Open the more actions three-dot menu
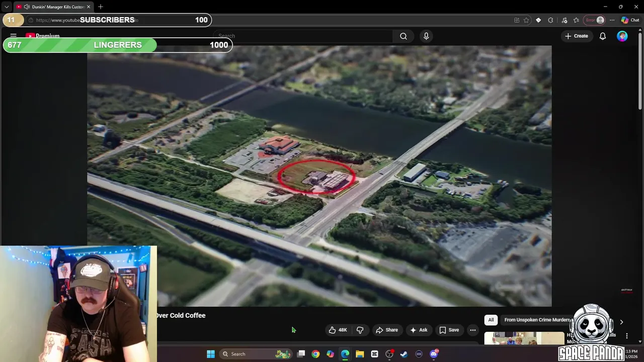This screenshot has width=644, height=362. [x=472, y=330]
